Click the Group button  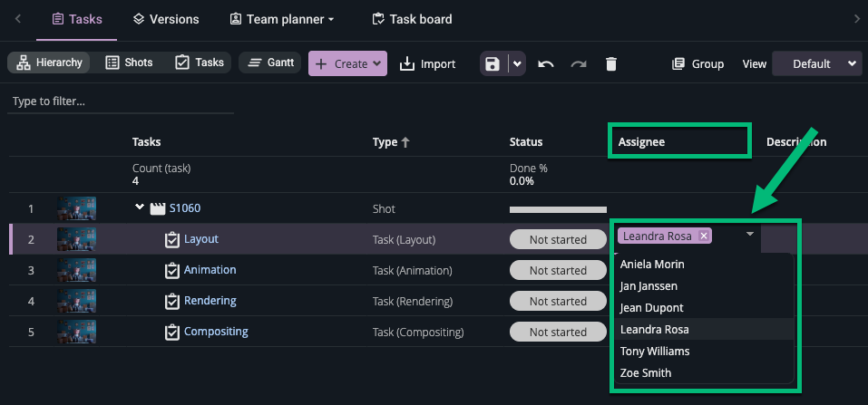(x=697, y=64)
